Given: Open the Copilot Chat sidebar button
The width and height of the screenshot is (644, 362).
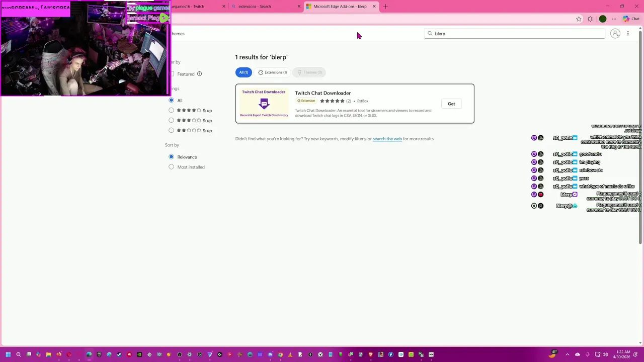Looking at the screenshot, I should (x=631, y=19).
